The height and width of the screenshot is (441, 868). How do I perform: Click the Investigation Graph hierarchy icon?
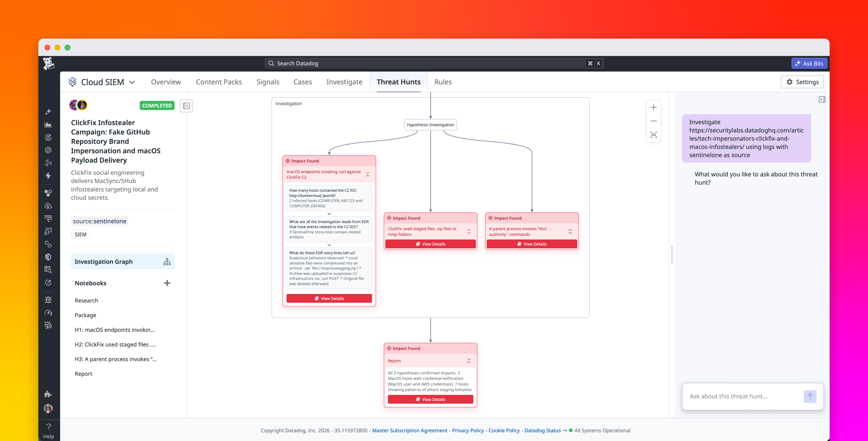tap(167, 262)
